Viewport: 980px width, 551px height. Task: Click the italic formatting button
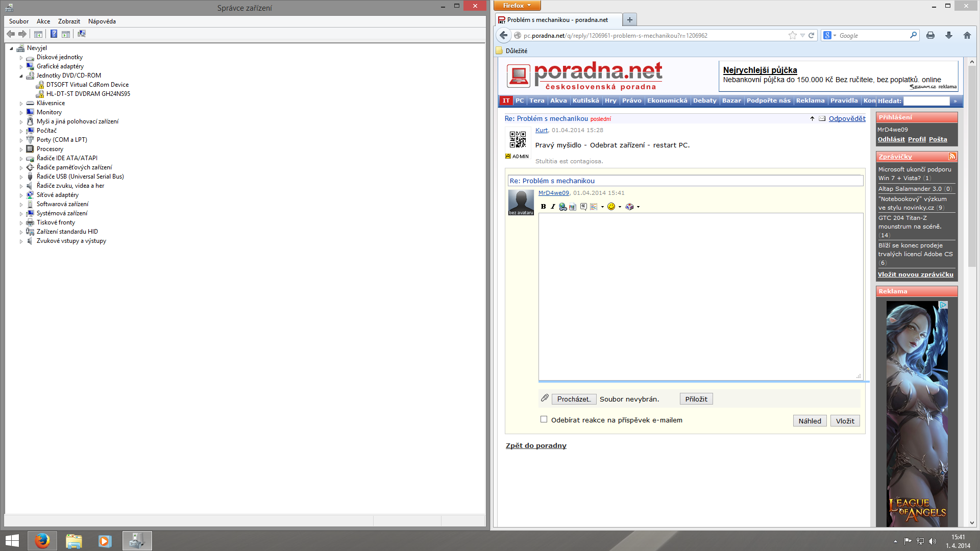tap(552, 207)
